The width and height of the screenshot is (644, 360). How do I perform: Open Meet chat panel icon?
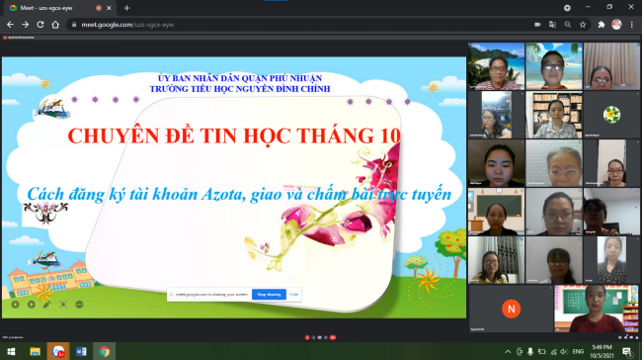point(631,338)
